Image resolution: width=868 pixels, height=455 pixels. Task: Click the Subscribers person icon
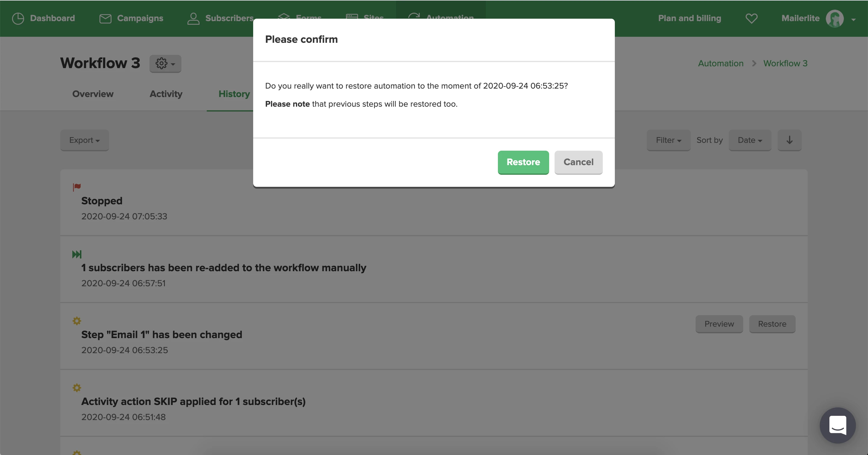[x=193, y=18]
